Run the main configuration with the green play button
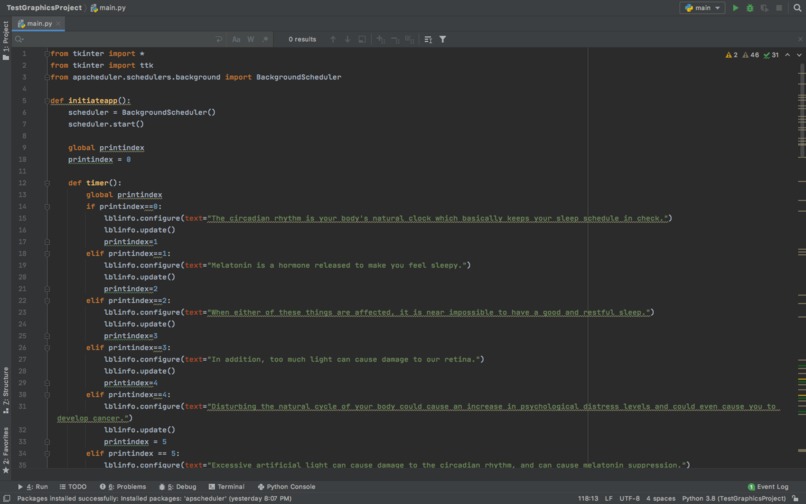Image resolution: width=806 pixels, height=504 pixels. click(x=736, y=8)
